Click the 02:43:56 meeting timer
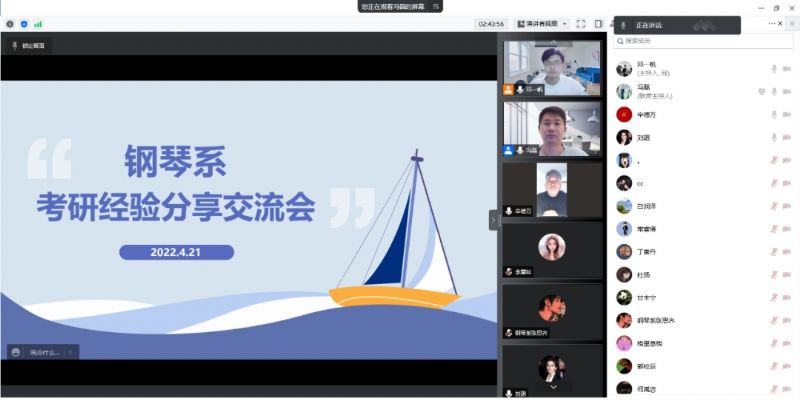Screen dimensions: 800x400 point(491,23)
